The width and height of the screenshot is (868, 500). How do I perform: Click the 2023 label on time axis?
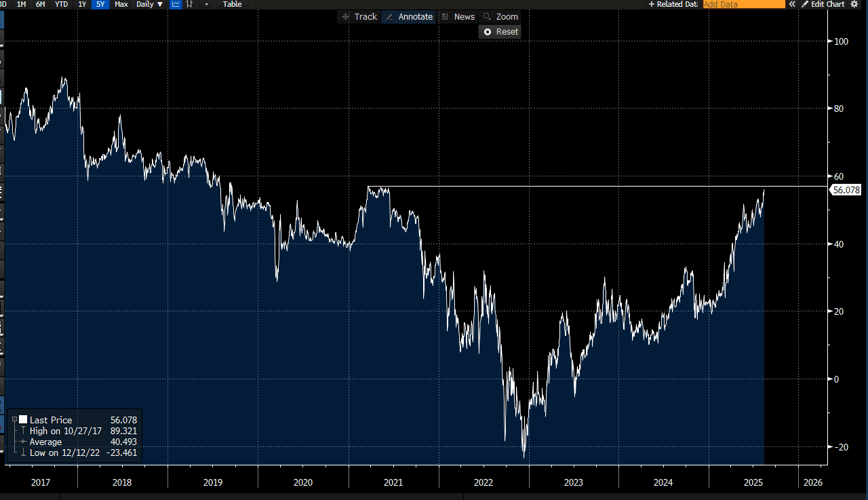coord(573,482)
